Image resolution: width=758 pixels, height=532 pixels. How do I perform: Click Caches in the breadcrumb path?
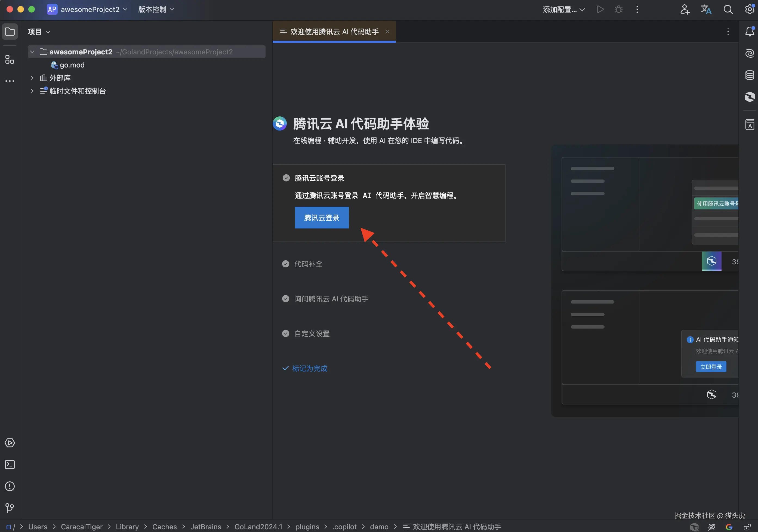point(164,527)
